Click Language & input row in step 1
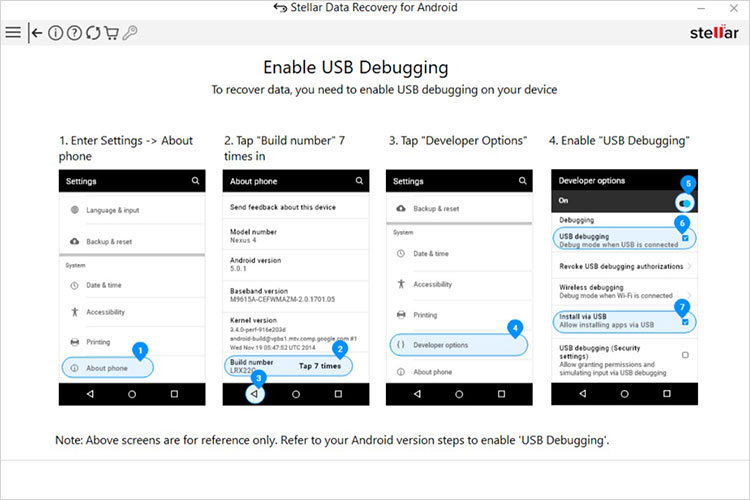This screenshot has width=750, height=500. click(132, 210)
